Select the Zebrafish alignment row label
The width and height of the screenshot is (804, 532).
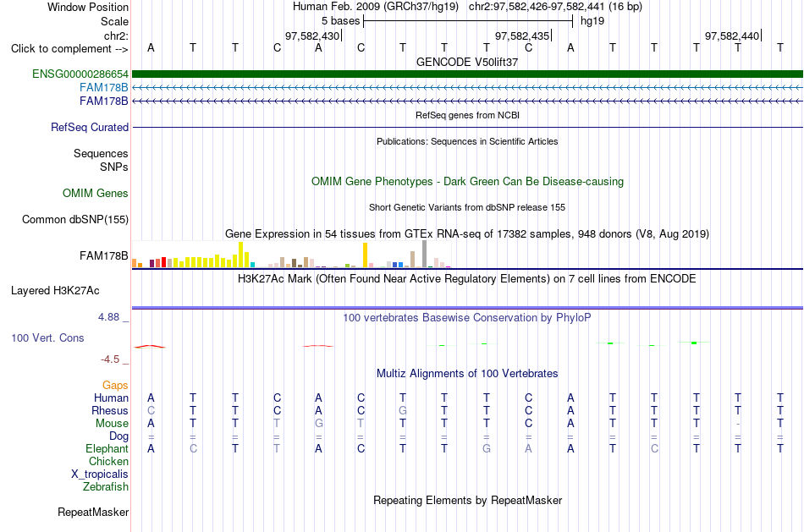(x=106, y=487)
